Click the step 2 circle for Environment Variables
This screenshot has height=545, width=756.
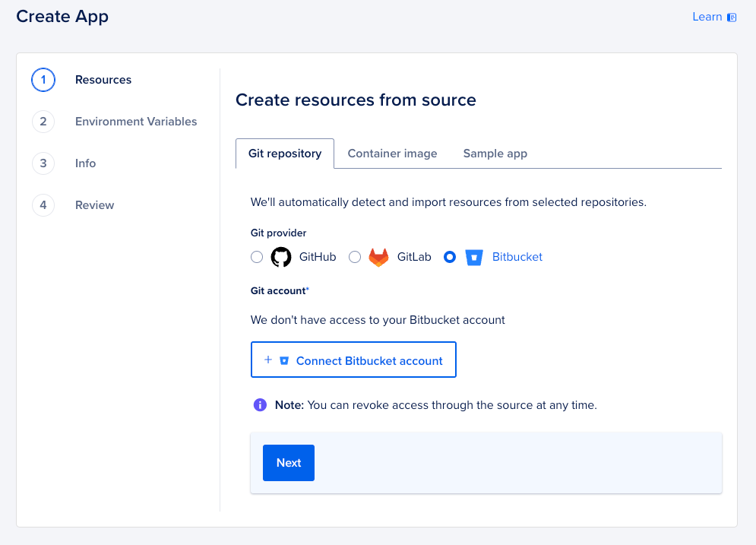click(x=43, y=122)
